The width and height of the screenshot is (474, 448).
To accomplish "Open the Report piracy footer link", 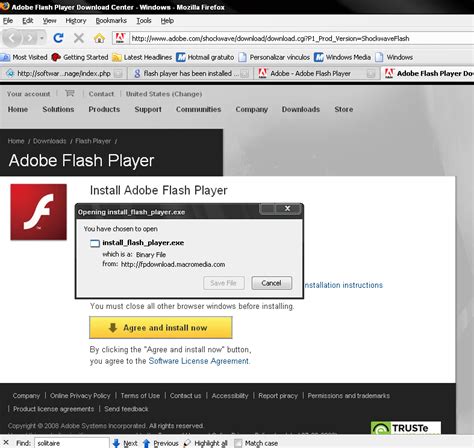I will click(278, 396).
